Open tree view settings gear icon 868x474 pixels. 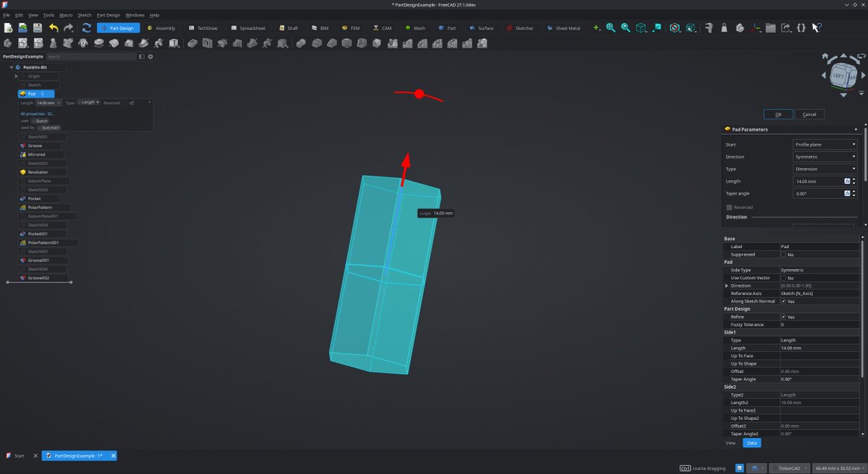pyautogui.click(x=150, y=56)
